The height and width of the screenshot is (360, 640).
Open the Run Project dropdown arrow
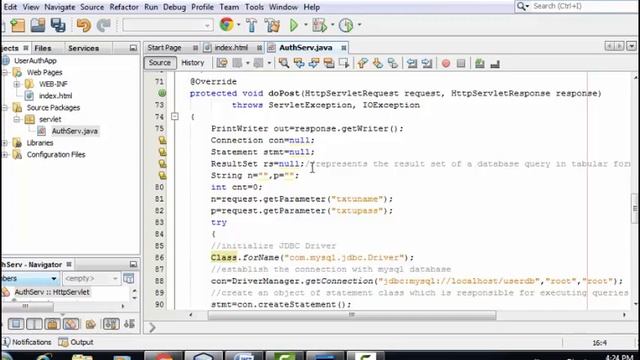[x=305, y=25]
